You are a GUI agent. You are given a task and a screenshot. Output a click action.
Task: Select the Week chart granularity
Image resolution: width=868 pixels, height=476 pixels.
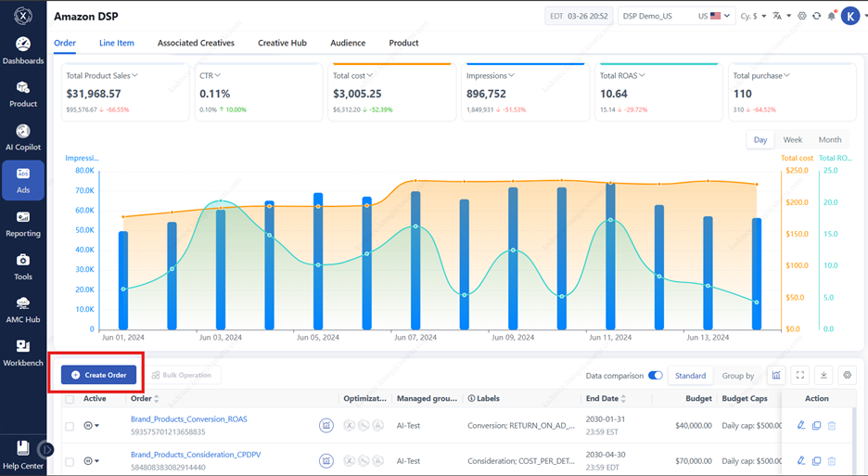(792, 140)
